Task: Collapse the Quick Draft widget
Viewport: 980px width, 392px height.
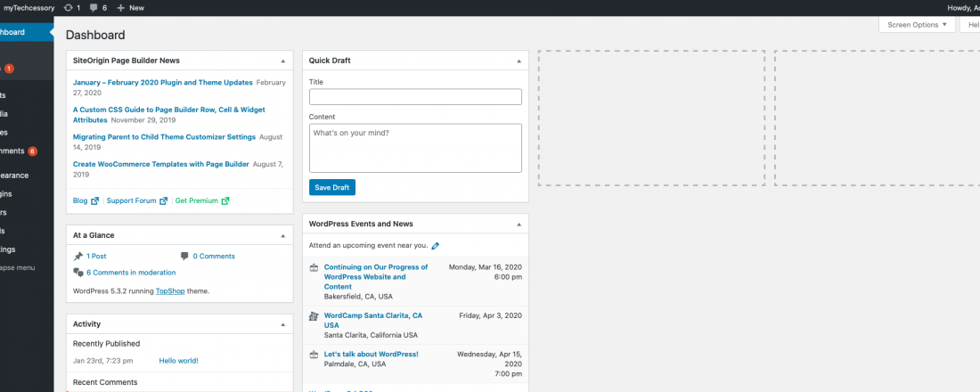Action: coord(519,61)
